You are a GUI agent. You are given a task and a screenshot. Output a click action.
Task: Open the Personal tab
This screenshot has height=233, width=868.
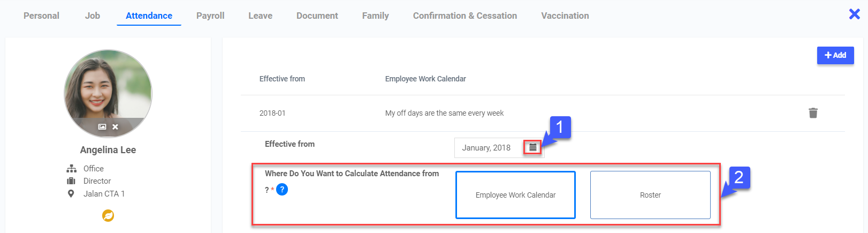coord(41,16)
